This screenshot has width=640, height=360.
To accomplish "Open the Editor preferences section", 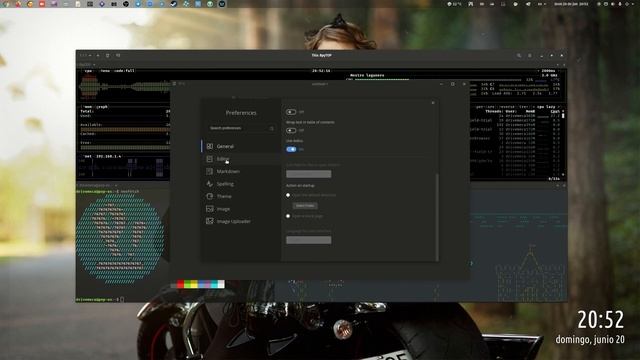I will tap(241, 159).
